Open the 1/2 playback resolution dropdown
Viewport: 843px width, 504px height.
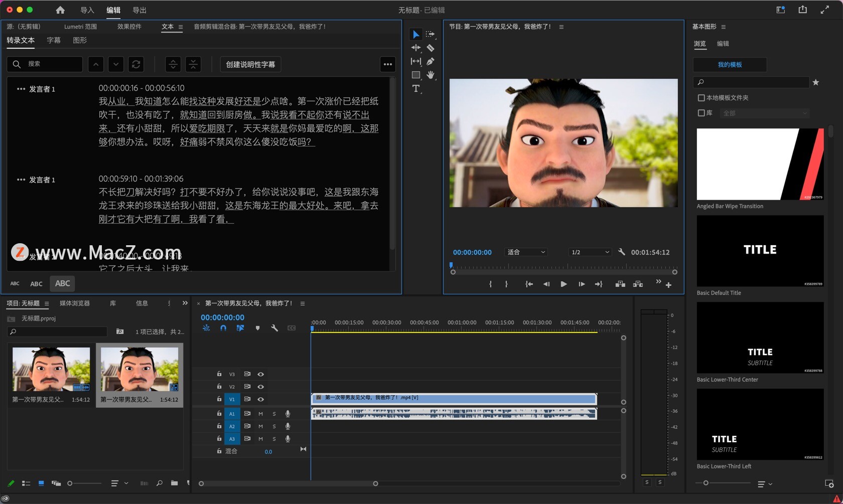coord(590,252)
